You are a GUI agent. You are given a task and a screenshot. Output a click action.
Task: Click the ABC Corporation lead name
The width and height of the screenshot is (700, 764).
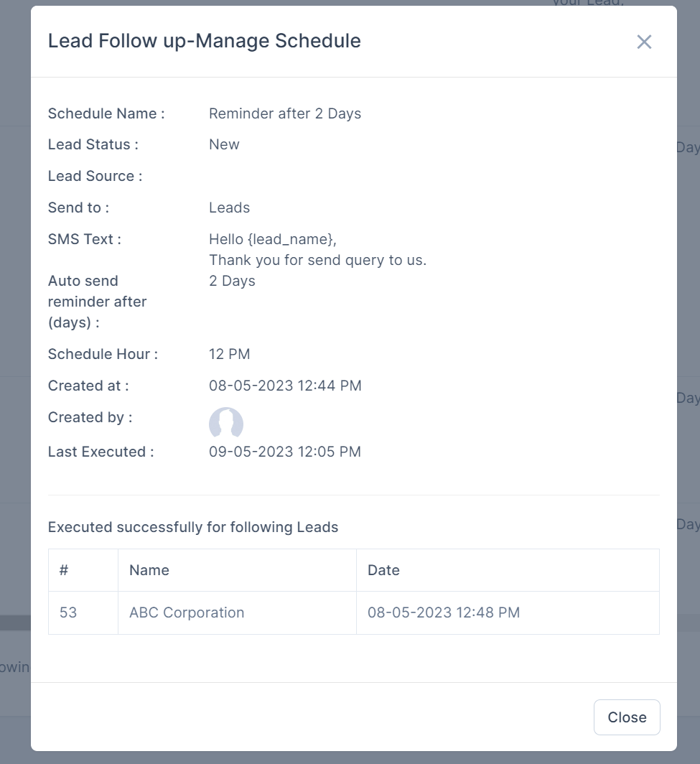(x=187, y=612)
